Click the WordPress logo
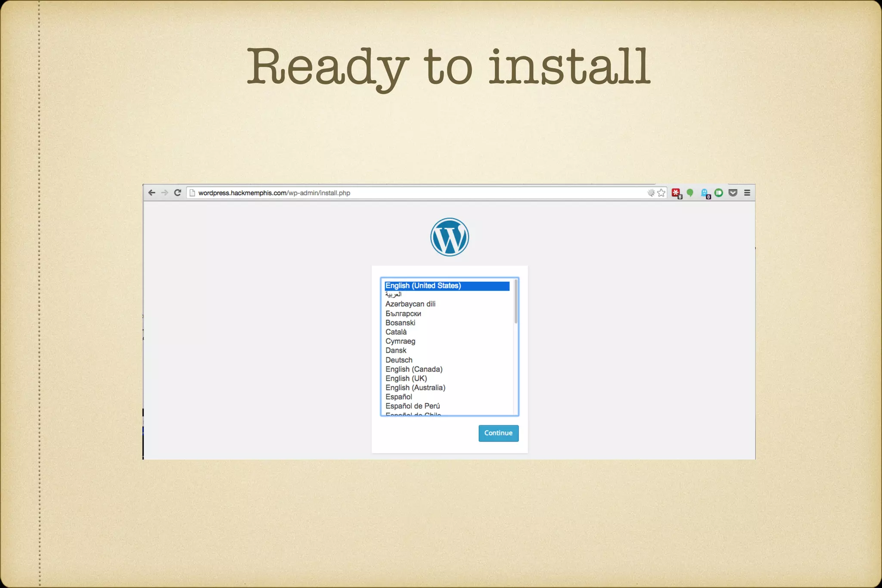882x588 pixels. pos(450,237)
